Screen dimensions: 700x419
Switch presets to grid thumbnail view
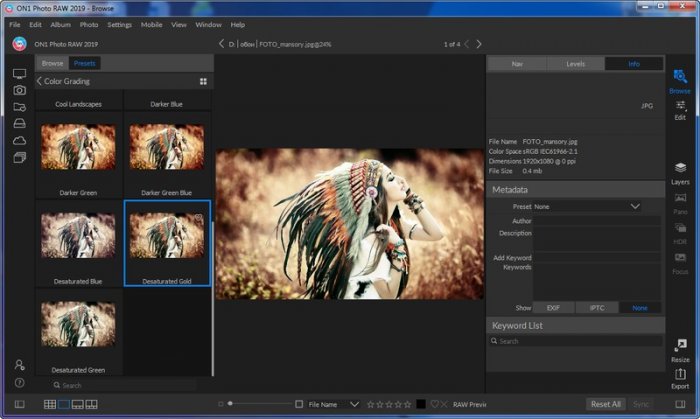203,81
